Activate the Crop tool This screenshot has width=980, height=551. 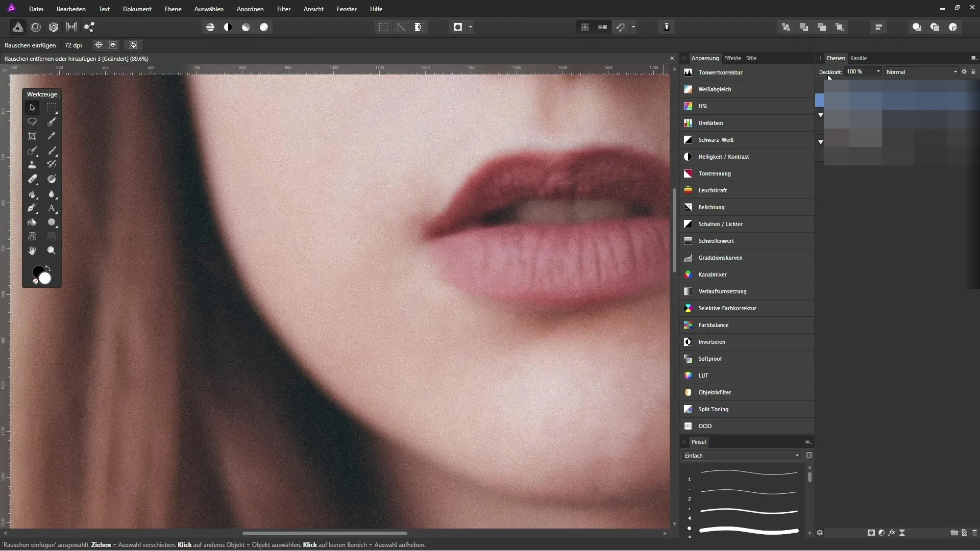click(32, 136)
